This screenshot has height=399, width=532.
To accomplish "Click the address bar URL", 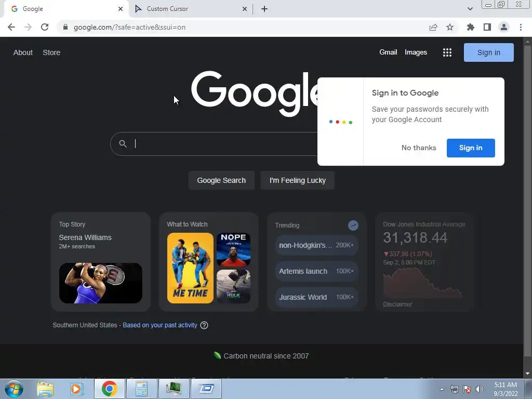I will [129, 27].
